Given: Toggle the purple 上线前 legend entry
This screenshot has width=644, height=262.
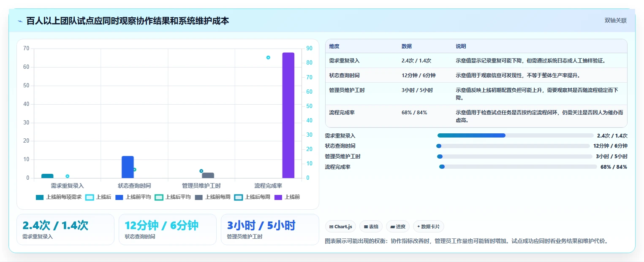Looking at the screenshot, I should [x=287, y=197].
